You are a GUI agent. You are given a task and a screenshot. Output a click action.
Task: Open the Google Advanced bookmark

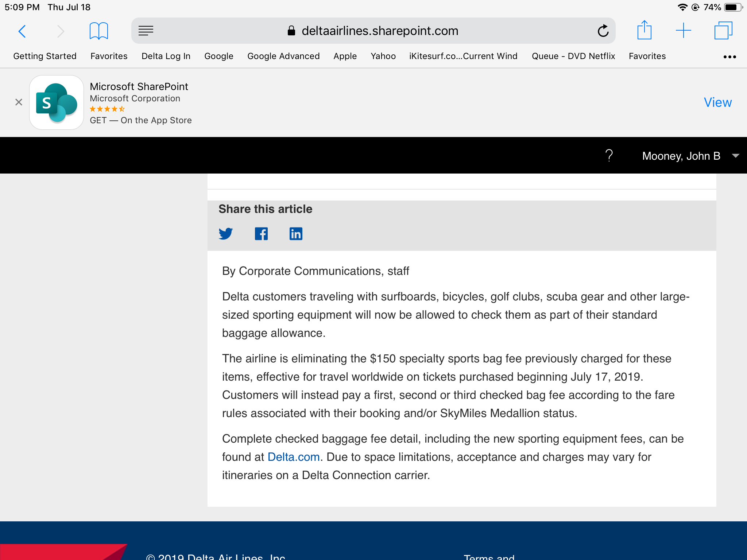[x=283, y=56]
